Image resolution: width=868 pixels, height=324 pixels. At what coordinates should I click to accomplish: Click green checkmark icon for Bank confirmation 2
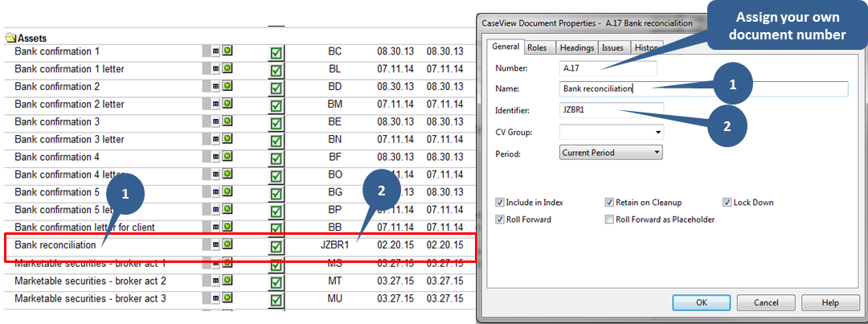pos(276,88)
